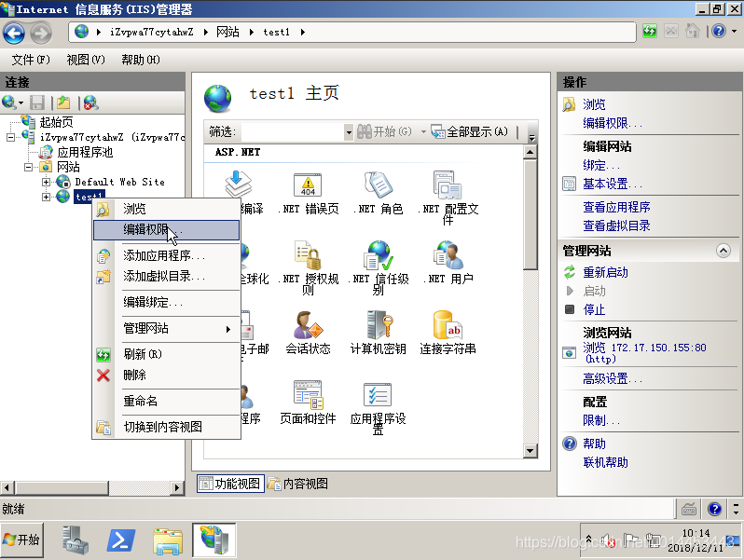Click the 查看应用程序 link
The height and width of the screenshot is (560, 744).
click(x=616, y=207)
